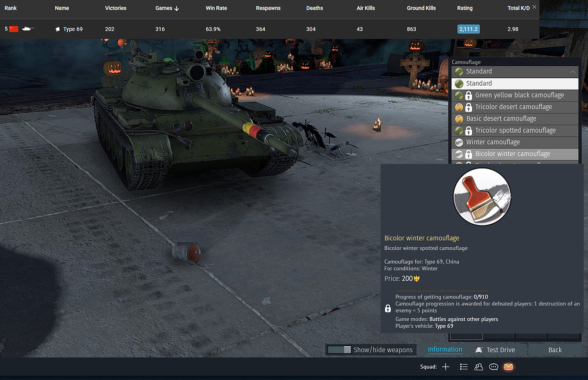Click the vehicle icon beside Test Drive
This screenshot has width=588, height=380.
tap(479, 350)
